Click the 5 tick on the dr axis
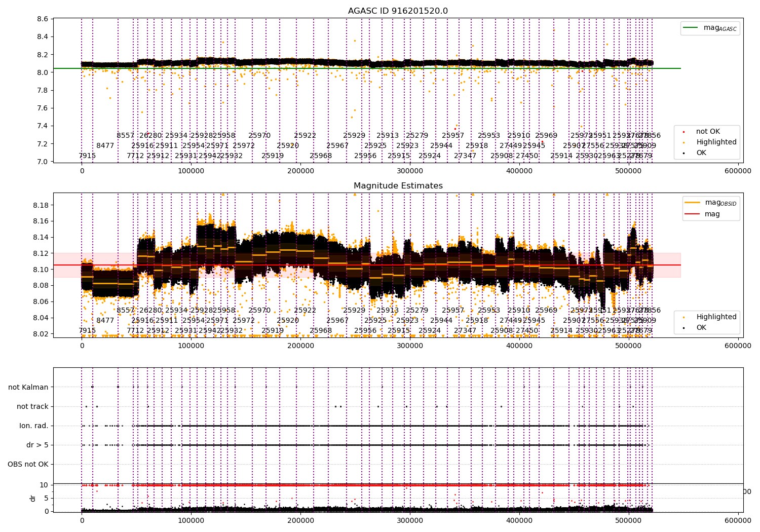The height and width of the screenshot is (532, 760). [46, 498]
